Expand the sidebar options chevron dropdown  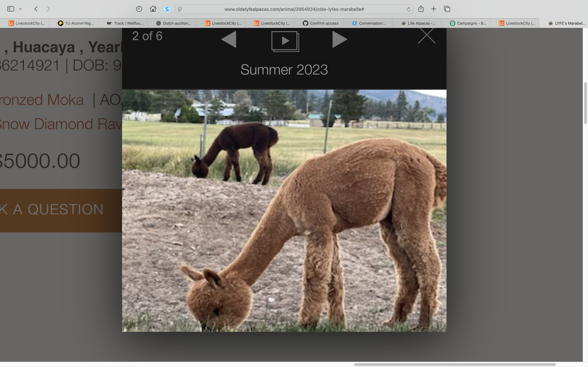(x=20, y=9)
